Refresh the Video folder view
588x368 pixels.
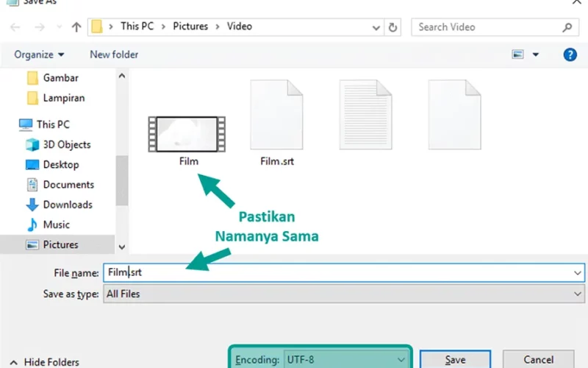tap(392, 27)
